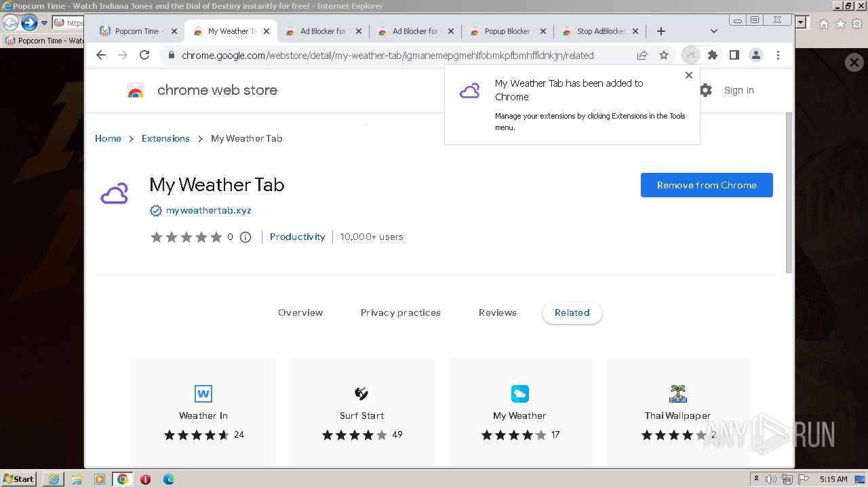
Task: Open the Weather In extension card
Action: point(203,411)
